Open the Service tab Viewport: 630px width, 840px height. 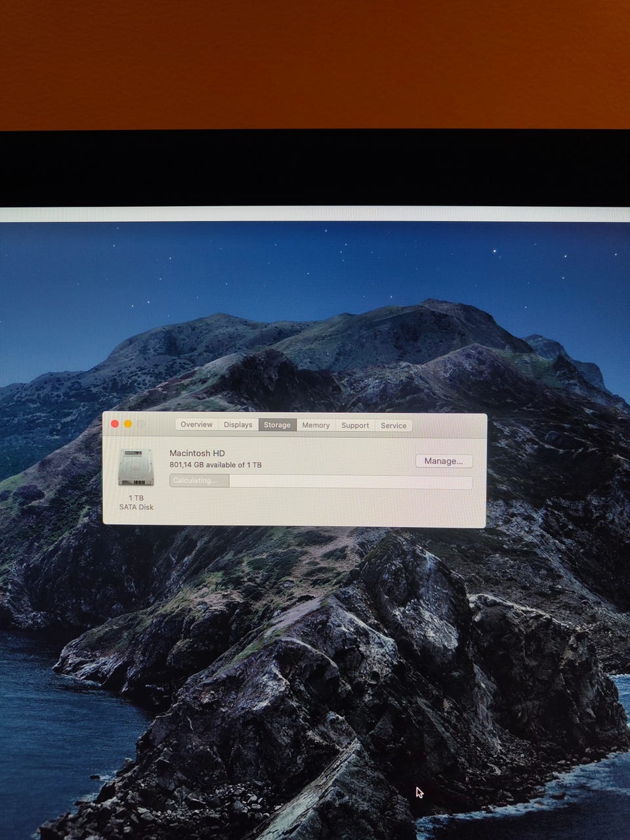click(x=394, y=425)
